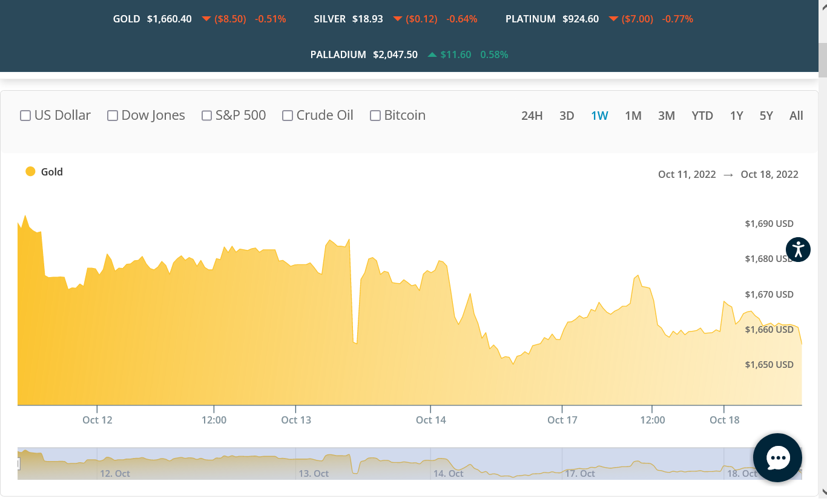The image size is (827, 504).
Task: Click palladium change percentage 0.58%
Action: coord(494,54)
